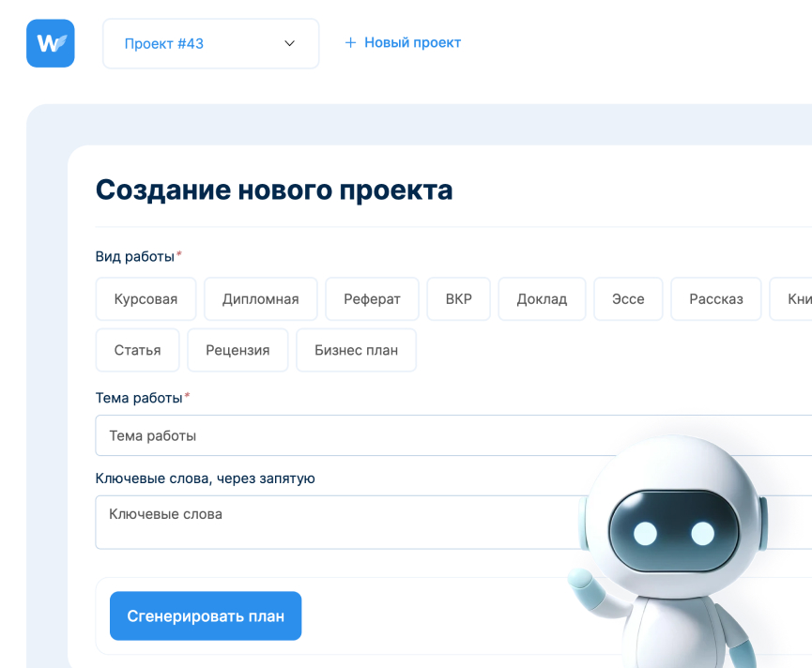Pick ВКР as work type
Screen dimensions: 812x668
[458, 299]
